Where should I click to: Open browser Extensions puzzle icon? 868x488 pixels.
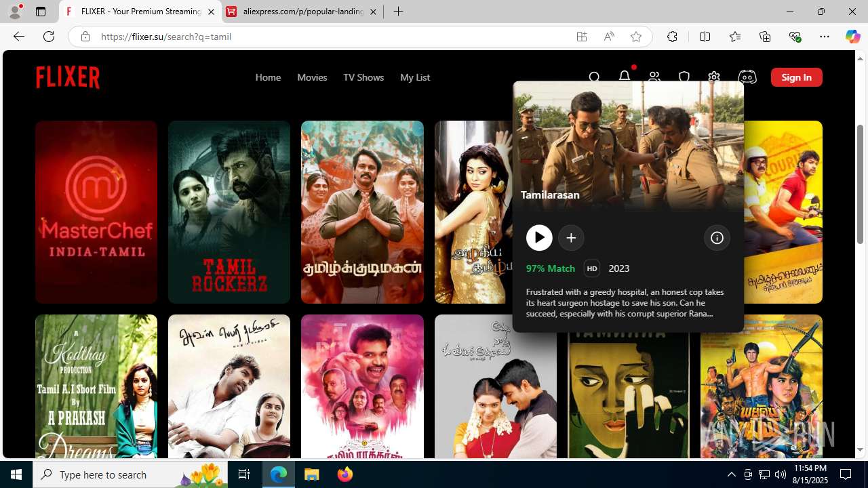(672, 37)
